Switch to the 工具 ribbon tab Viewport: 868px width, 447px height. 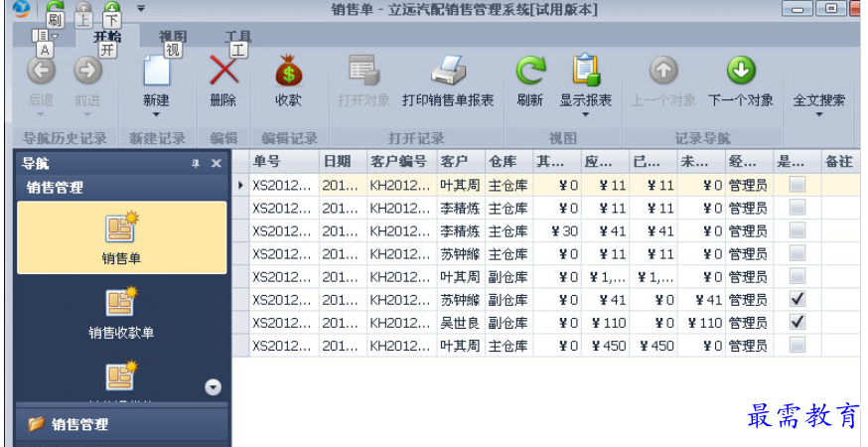238,37
